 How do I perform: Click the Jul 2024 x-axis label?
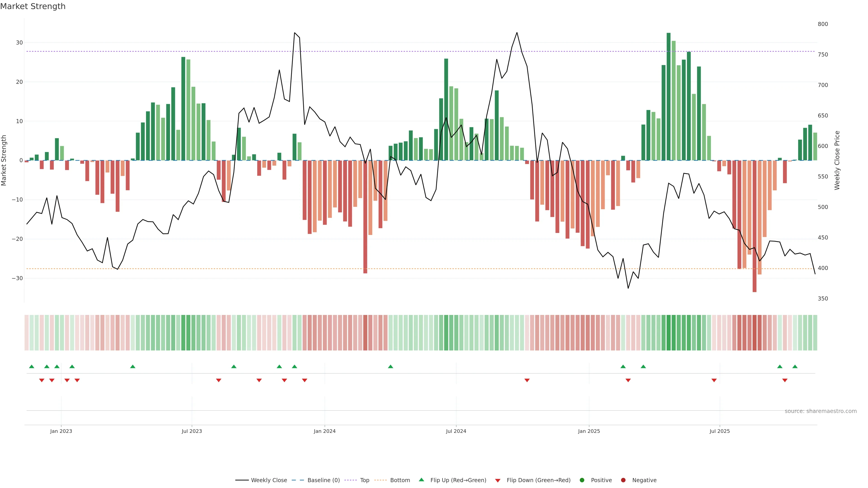[x=456, y=431]
